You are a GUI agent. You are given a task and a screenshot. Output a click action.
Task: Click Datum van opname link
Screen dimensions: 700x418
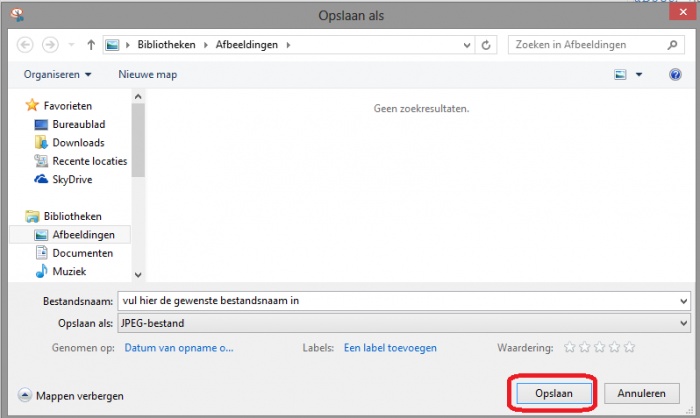tap(179, 348)
